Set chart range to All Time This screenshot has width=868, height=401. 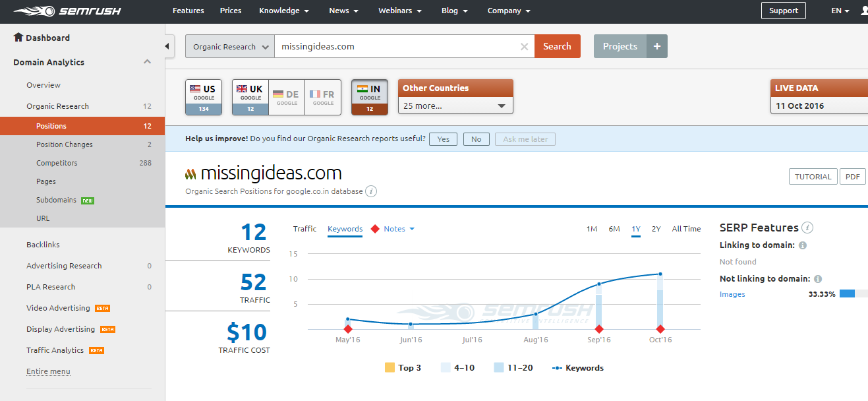pos(686,229)
